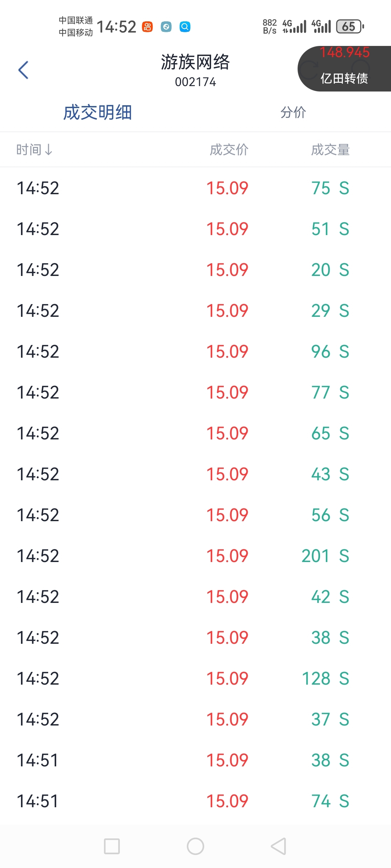Go back using the left arrow

(24, 70)
